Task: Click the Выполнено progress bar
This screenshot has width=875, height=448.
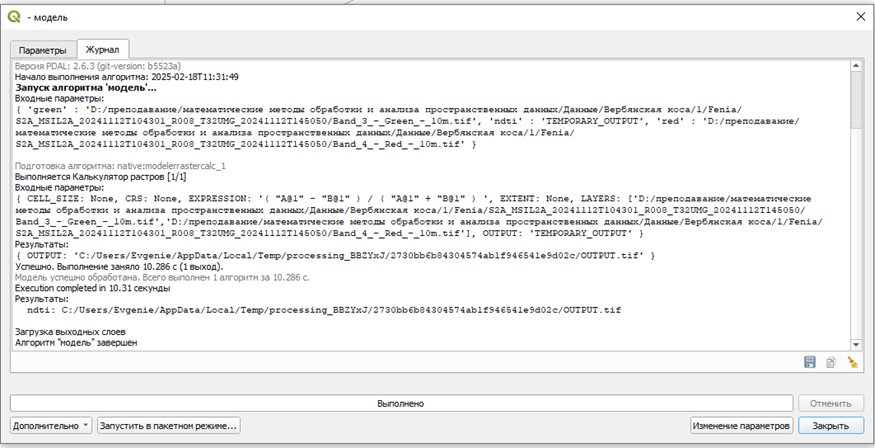Action: coord(401,403)
